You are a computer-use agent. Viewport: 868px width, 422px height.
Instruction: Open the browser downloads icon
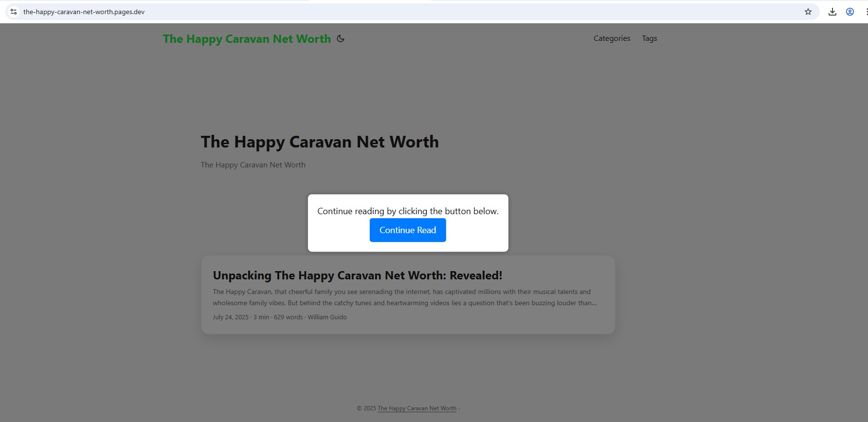click(x=832, y=12)
